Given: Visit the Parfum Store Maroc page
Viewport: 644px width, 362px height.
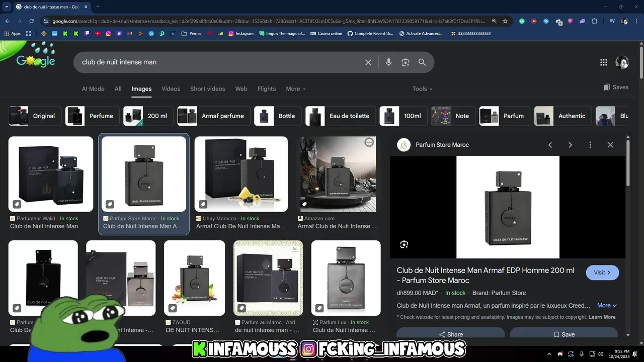Looking at the screenshot, I should tap(602, 273).
